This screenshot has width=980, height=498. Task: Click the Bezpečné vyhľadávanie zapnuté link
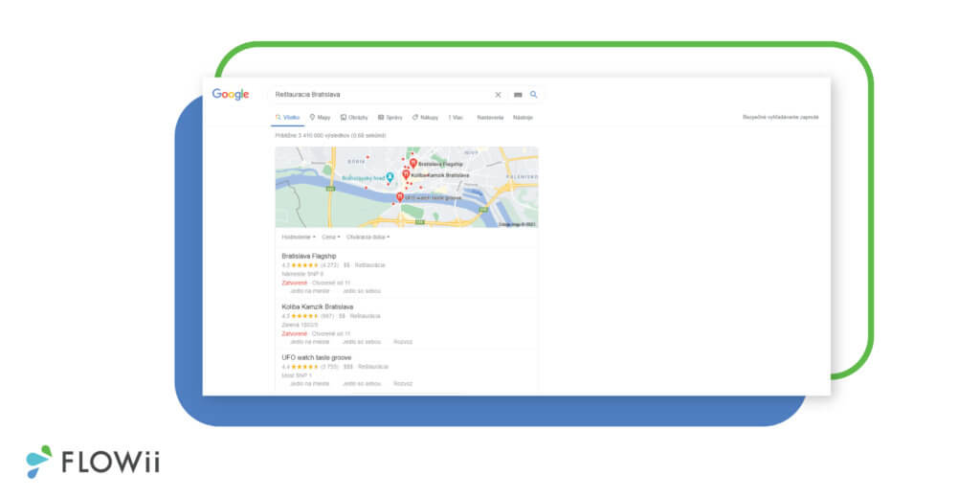(781, 117)
